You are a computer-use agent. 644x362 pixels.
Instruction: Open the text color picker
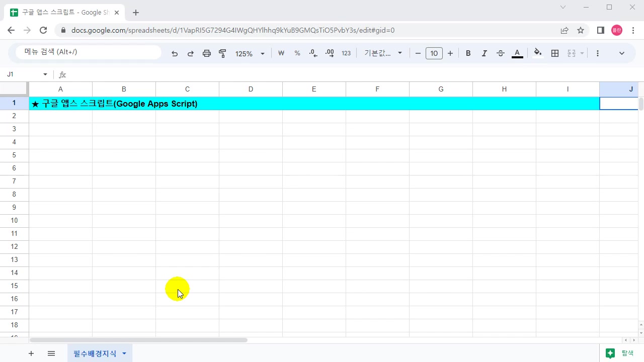click(517, 53)
